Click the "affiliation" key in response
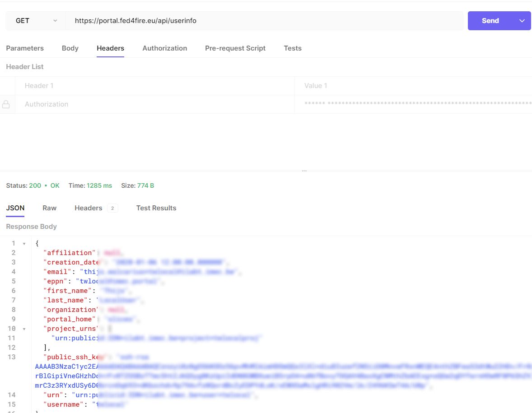Viewport: 532px width, 413px height. [69, 253]
